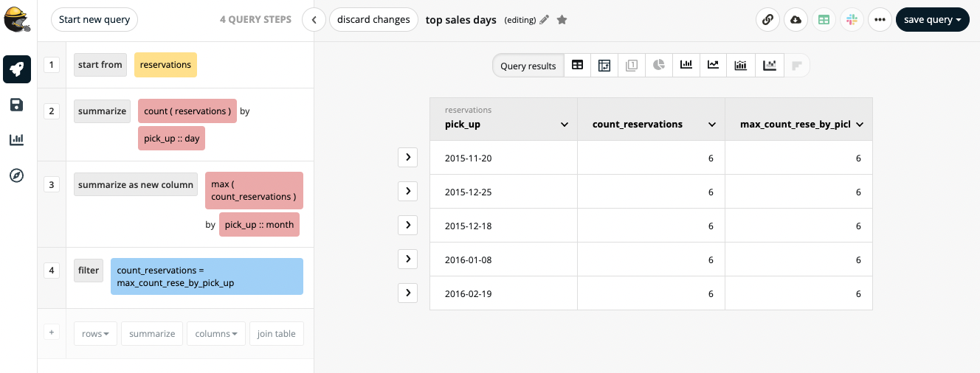Select step number 3
Viewport: 980px width, 373px height.
pyautogui.click(x=52, y=184)
